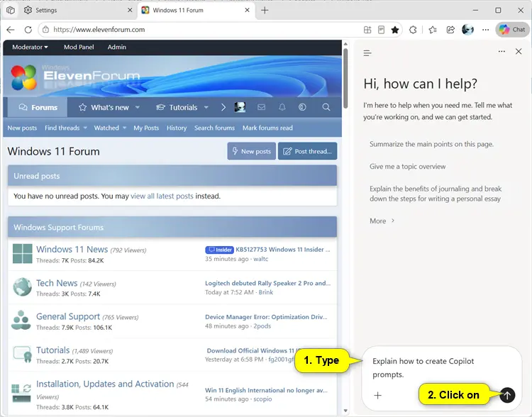Screen dimensions: 532x417
Task: Submit the prompt with the up-arrow send button
Action: point(507,395)
